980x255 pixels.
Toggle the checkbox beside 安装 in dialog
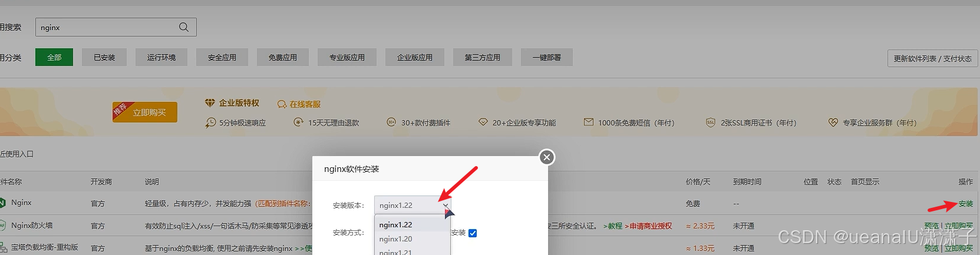[473, 233]
